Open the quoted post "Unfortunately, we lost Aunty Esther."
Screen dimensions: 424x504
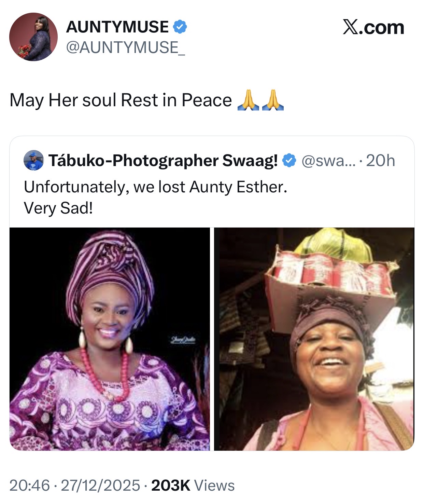pyautogui.click(x=156, y=187)
